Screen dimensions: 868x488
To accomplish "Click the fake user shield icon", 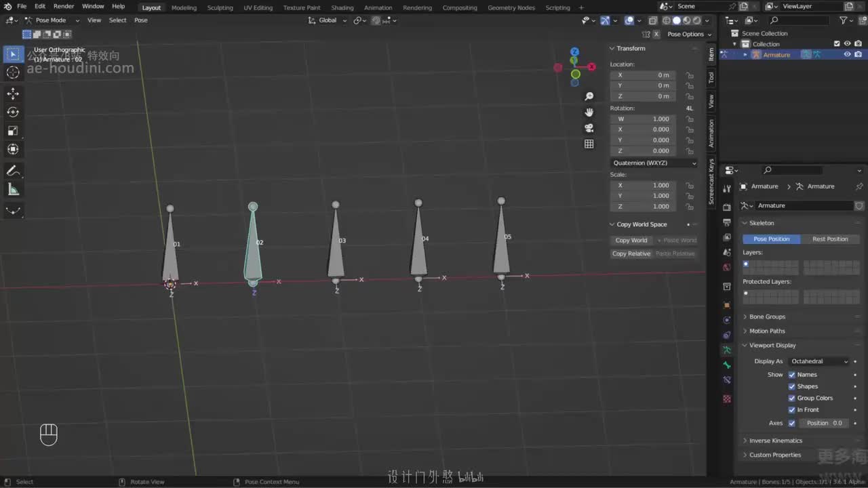I will pos(859,205).
